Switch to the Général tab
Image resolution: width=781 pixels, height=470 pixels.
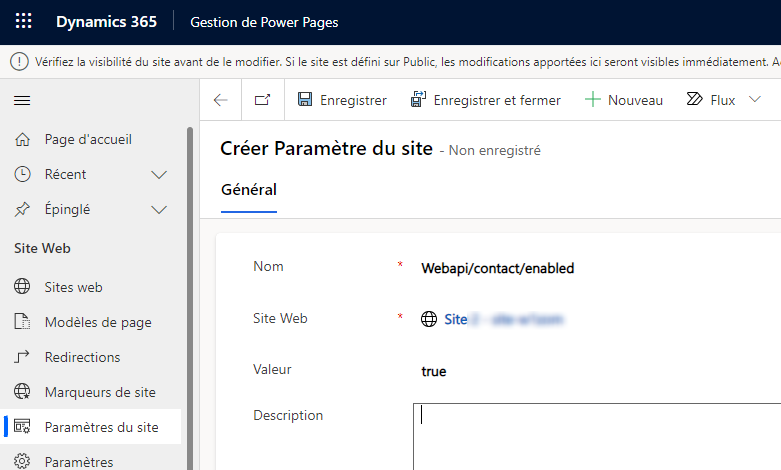pyautogui.click(x=249, y=190)
